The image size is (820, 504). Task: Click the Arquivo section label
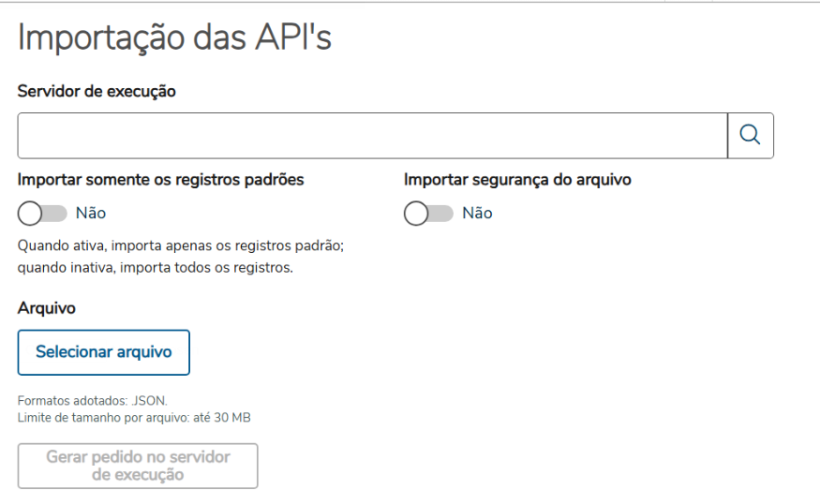tap(46, 307)
